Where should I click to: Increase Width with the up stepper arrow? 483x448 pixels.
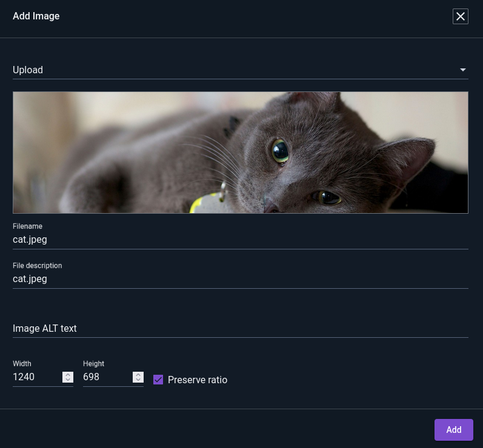[x=68, y=374]
